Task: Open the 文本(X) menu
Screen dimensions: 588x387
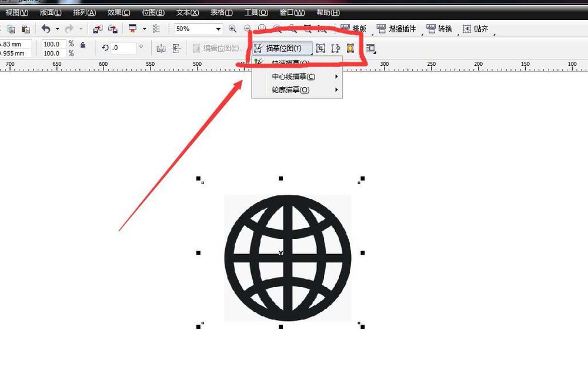Action: (x=188, y=12)
